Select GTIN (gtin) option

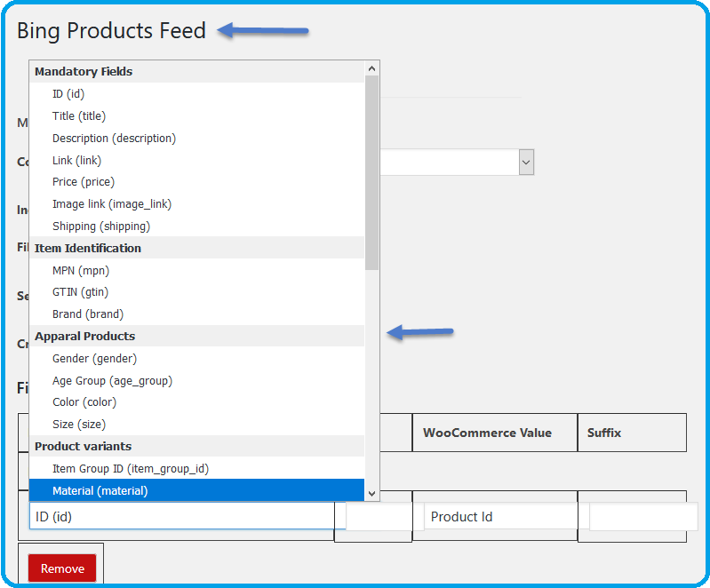tap(196, 292)
